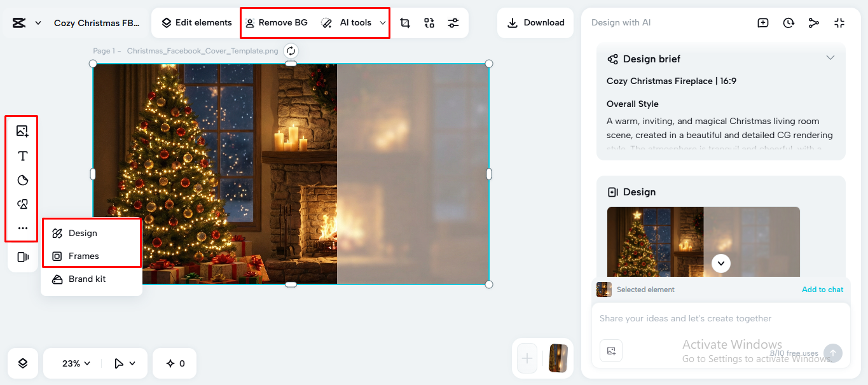Screen dimensions: 868x385
Task: Select the Add image tool
Action: coord(22,130)
